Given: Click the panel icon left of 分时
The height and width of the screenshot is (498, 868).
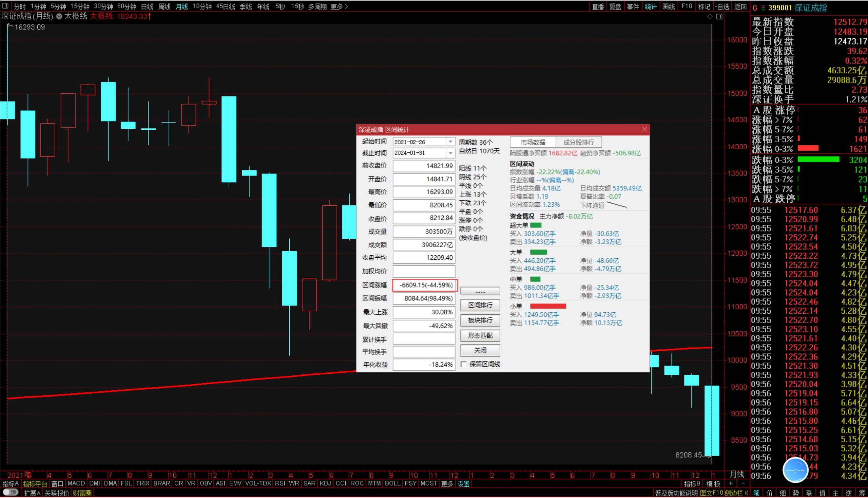Looking at the screenshot, I should pos(5,6).
